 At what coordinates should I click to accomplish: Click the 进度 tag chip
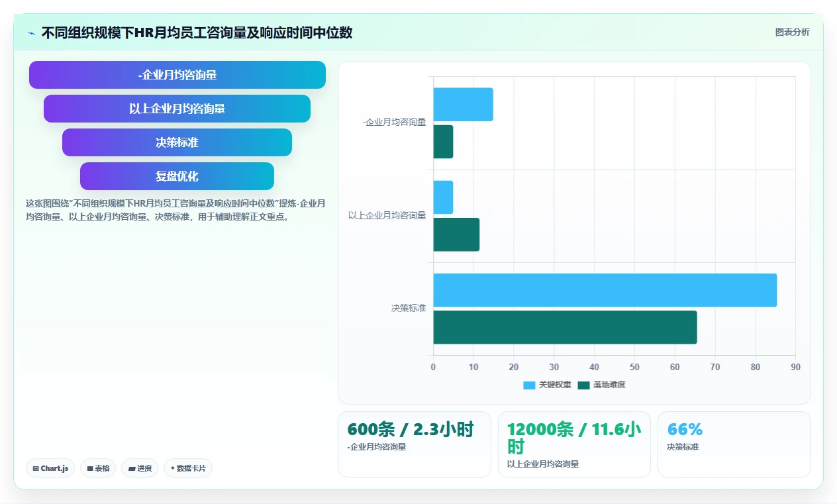click(x=140, y=468)
